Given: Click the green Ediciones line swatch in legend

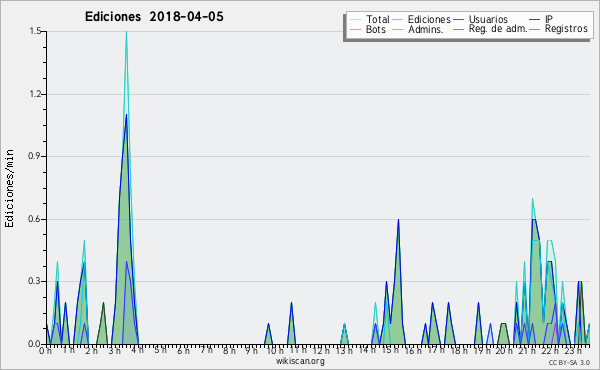Looking at the screenshot, I should [x=399, y=20].
